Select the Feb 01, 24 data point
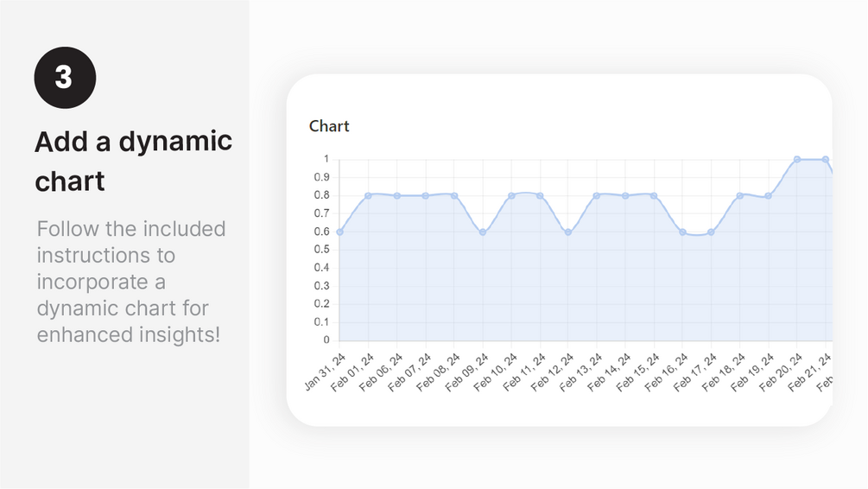Image resolution: width=868 pixels, height=489 pixels. coord(368,195)
